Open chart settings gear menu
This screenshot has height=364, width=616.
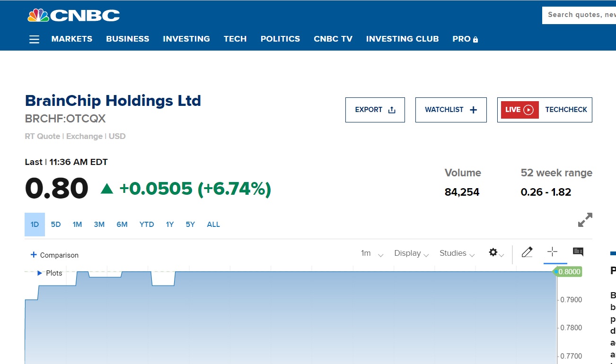(495, 253)
